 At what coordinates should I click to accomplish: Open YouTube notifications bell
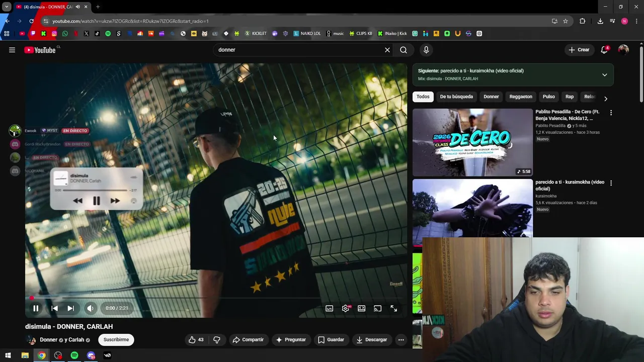[x=604, y=50]
